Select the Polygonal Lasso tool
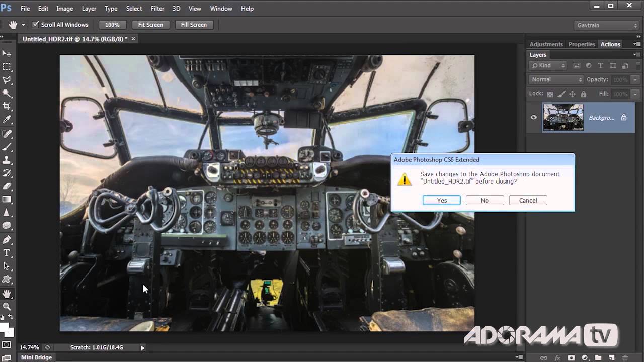 (x=7, y=80)
